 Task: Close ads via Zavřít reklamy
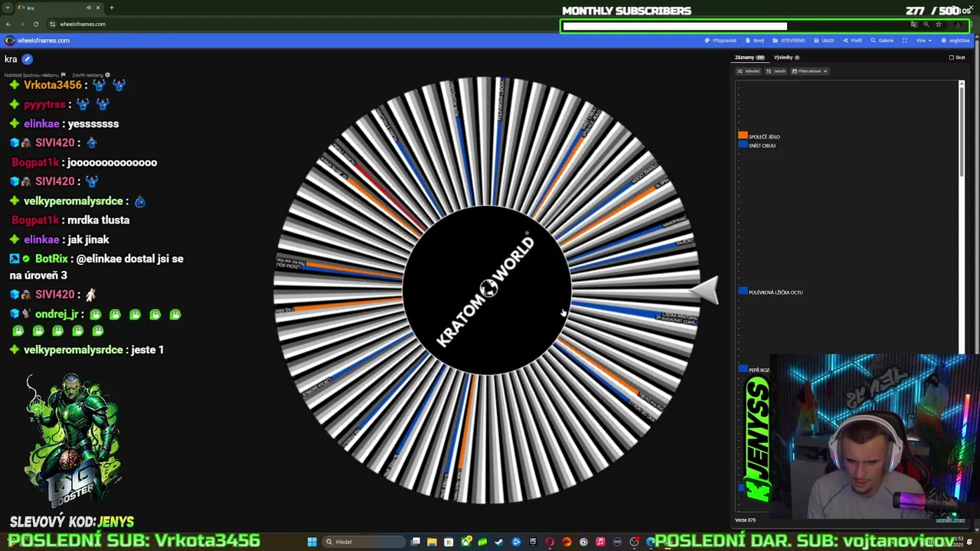point(91,75)
